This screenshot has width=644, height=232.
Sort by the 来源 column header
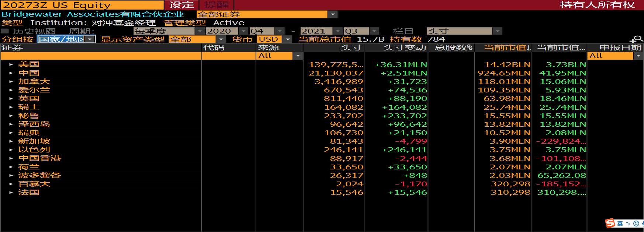280,48
